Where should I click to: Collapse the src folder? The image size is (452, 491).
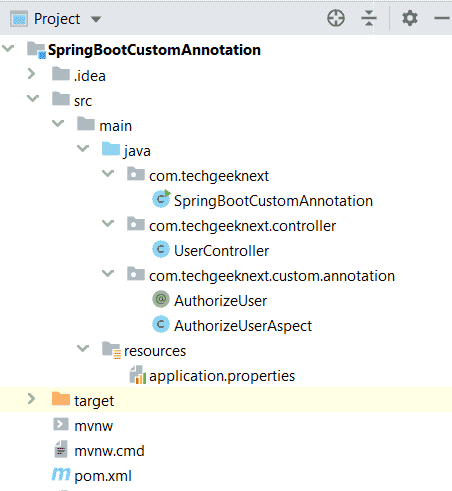pyautogui.click(x=33, y=98)
